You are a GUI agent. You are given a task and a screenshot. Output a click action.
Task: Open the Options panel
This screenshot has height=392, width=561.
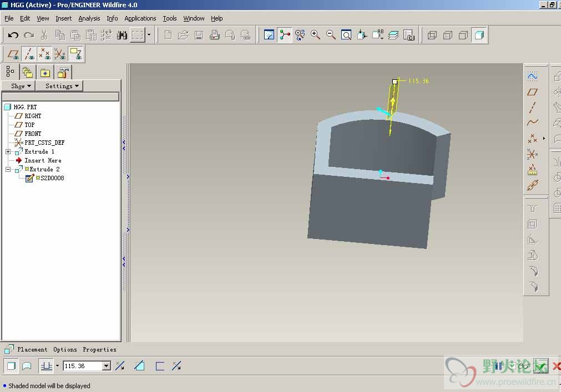coord(65,349)
